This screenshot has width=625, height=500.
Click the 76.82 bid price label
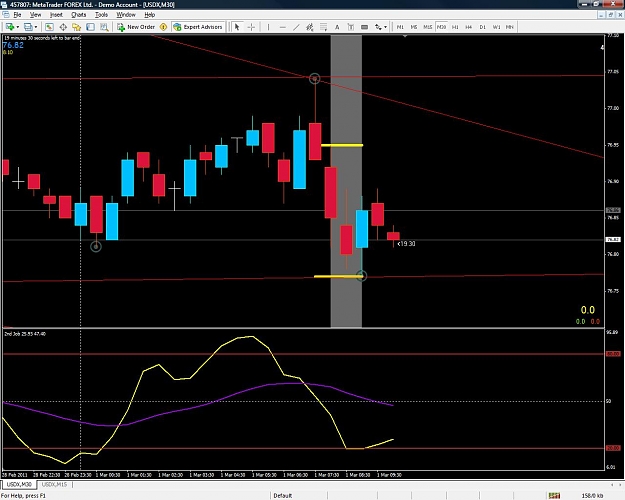click(x=13, y=45)
